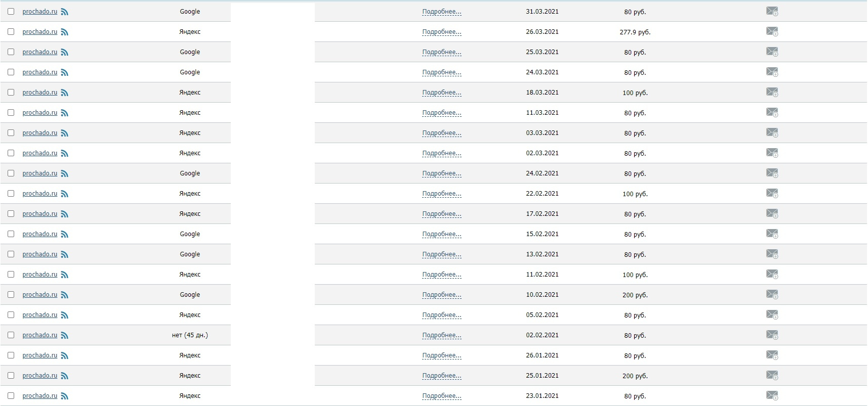Click RSS icon for the 13.02.2021 entry
Screen dimensions: 868x406
[x=64, y=254]
